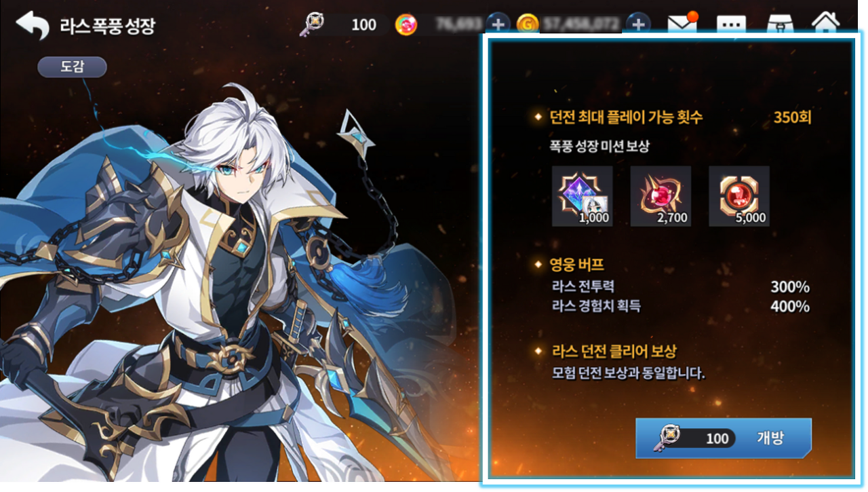The height and width of the screenshot is (492, 868).
Task: Click the 라스 폭풍 성장 title
Action: point(106,26)
